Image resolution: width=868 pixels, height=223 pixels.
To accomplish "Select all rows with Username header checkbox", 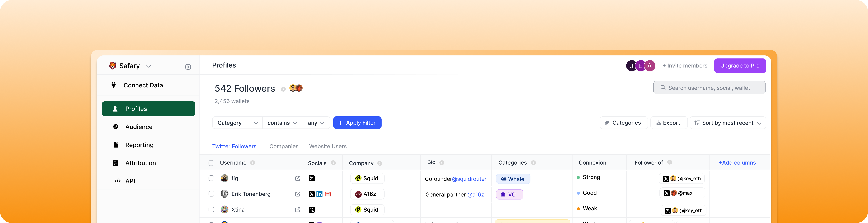I will click(x=211, y=163).
